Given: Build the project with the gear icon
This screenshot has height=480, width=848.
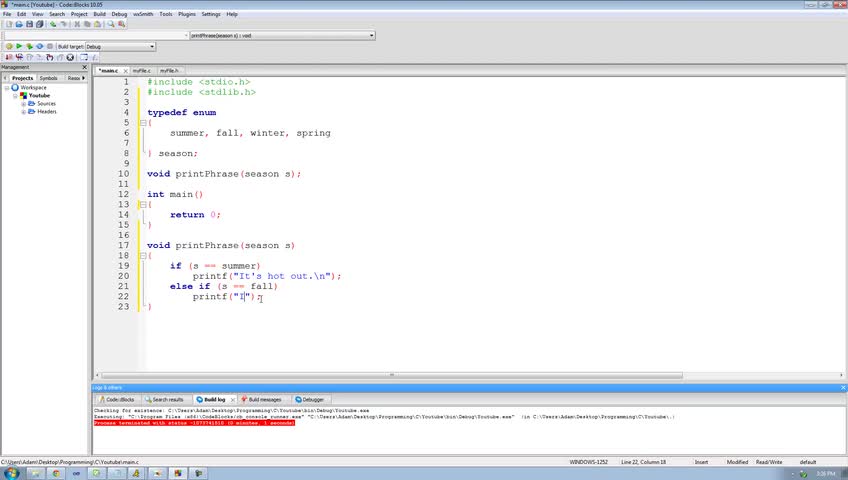Looking at the screenshot, I should click(x=9, y=46).
